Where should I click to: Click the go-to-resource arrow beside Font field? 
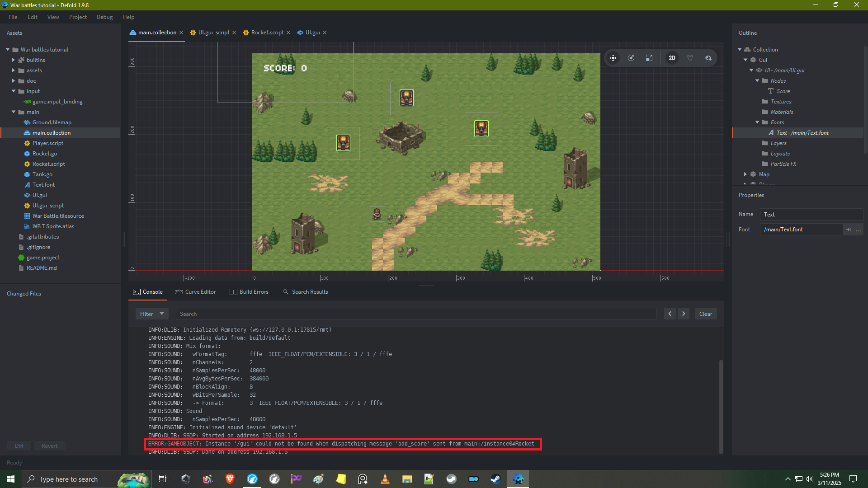point(849,230)
